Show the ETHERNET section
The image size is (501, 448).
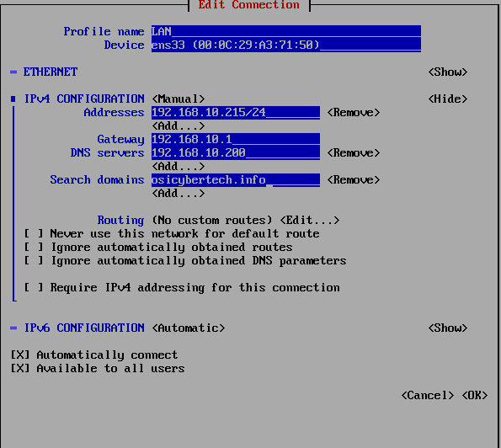point(448,72)
